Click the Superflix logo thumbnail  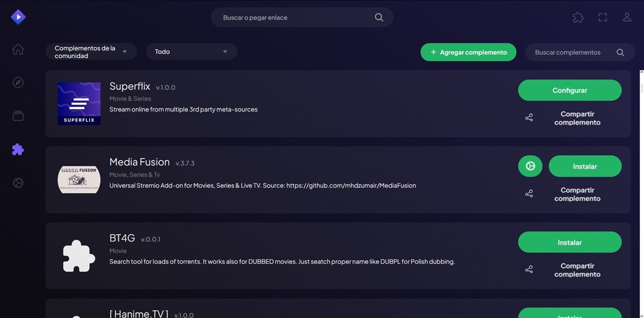point(79,104)
